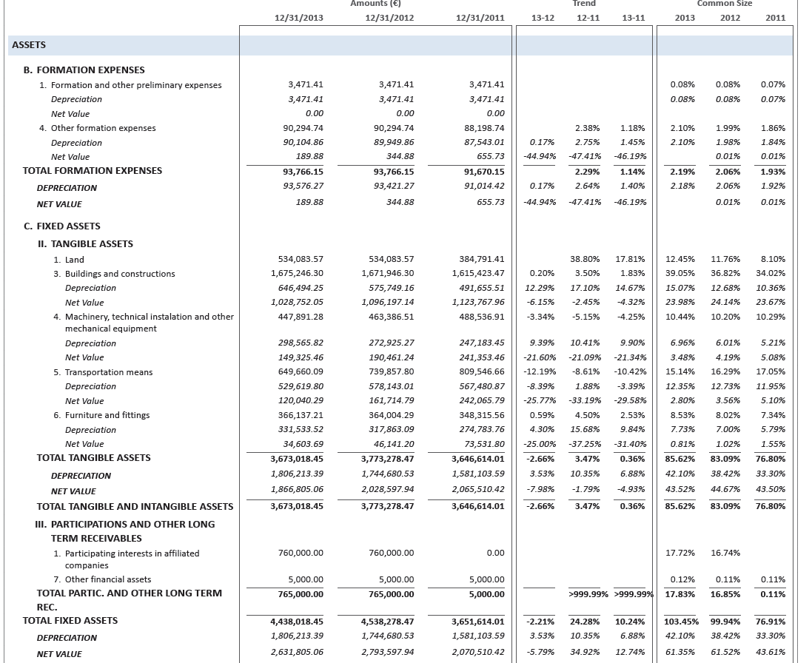
Task: Select the 12/31/2012 column header
Action: point(389,18)
